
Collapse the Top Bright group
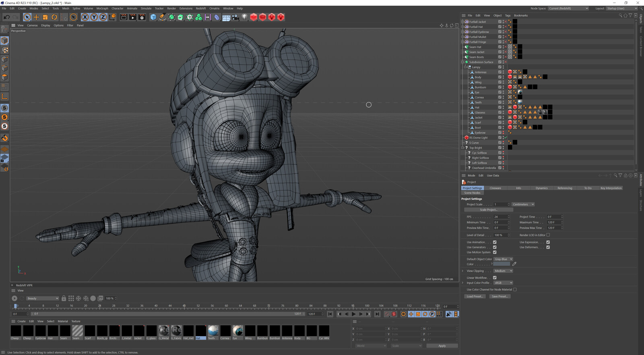coord(462,148)
